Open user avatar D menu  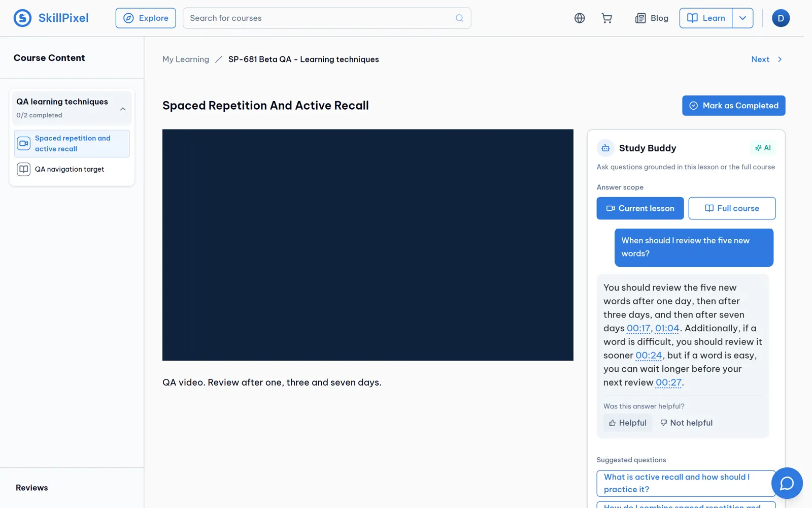click(781, 18)
